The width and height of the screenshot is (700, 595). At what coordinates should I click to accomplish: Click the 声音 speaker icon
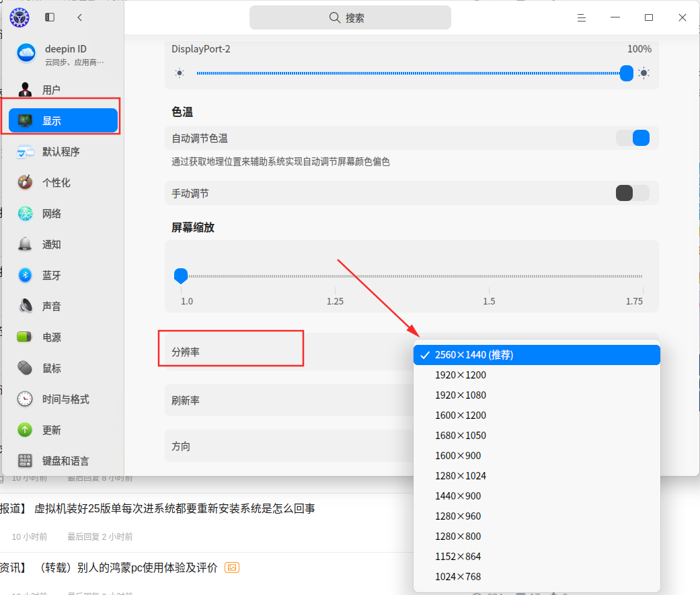[x=26, y=306]
